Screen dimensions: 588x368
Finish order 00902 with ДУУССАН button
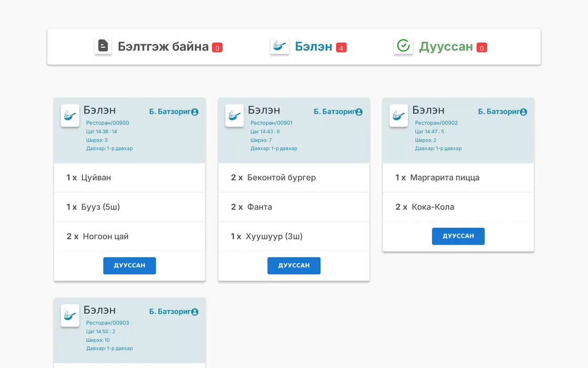pos(458,236)
